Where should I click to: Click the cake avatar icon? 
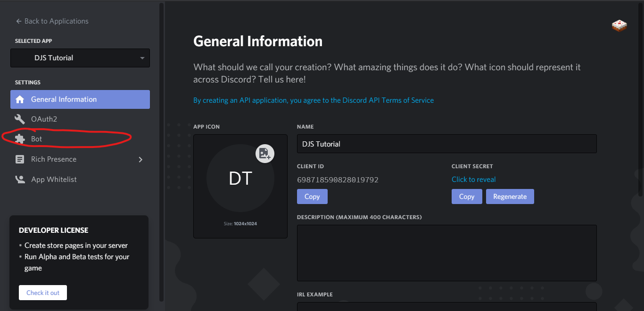pyautogui.click(x=619, y=25)
